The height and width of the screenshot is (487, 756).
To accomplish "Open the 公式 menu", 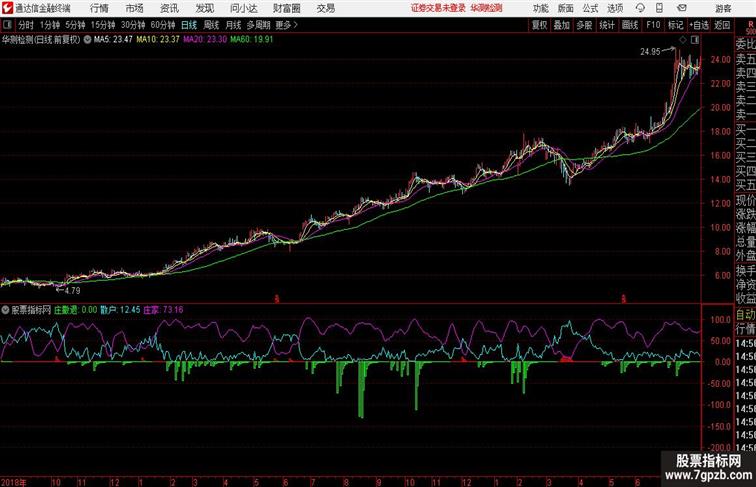I will (590, 8).
